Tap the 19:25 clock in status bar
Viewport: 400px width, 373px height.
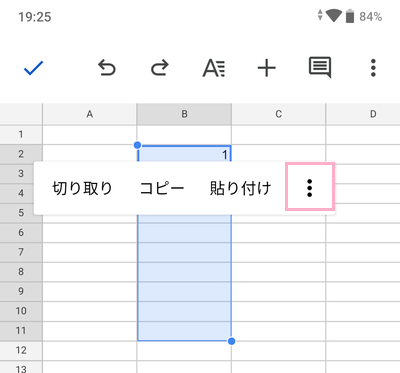pos(35,17)
